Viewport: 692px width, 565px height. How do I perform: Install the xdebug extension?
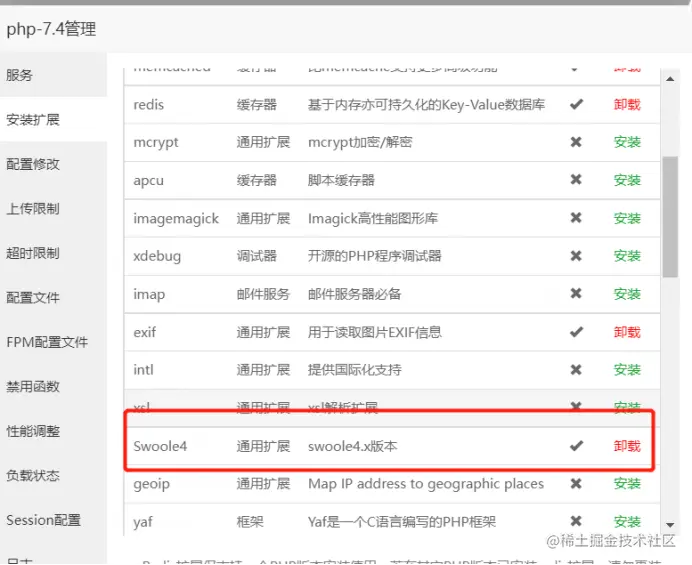(627, 256)
